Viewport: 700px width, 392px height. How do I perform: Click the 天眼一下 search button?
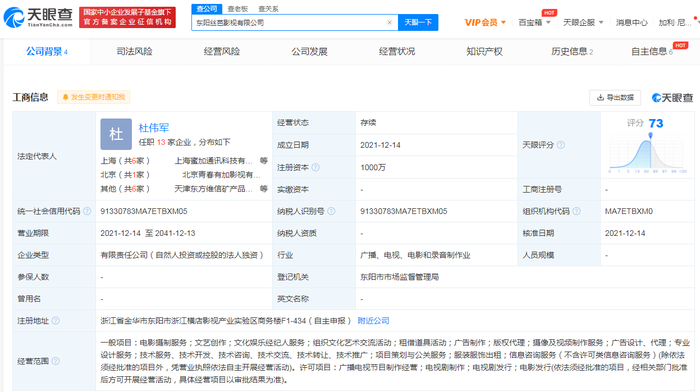pos(418,22)
